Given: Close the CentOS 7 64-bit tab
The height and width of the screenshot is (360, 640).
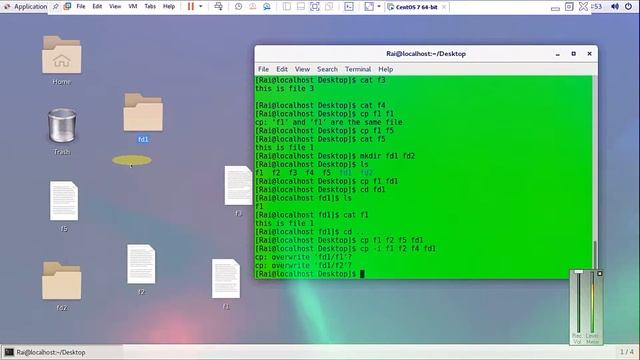Looking at the screenshot, I should [444, 7].
